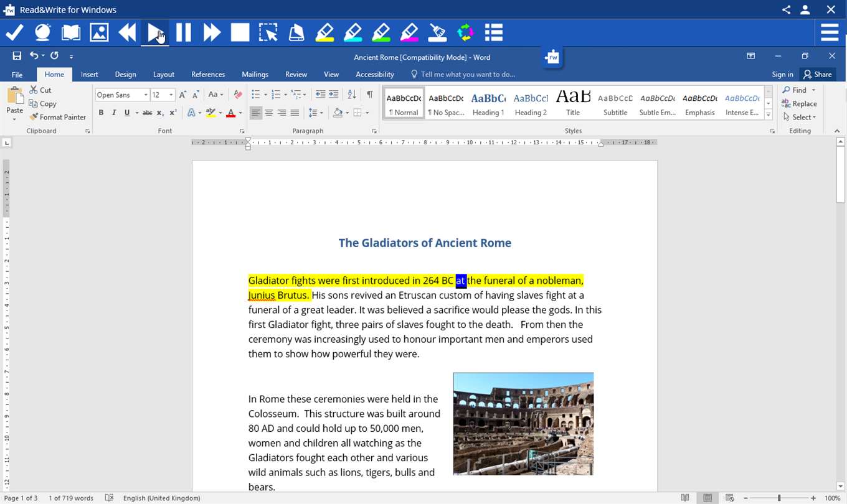The image size is (847, 504).
Task: Click the Colosseum photo in the document
Action: pyautogui.click(x=523, y=424)
